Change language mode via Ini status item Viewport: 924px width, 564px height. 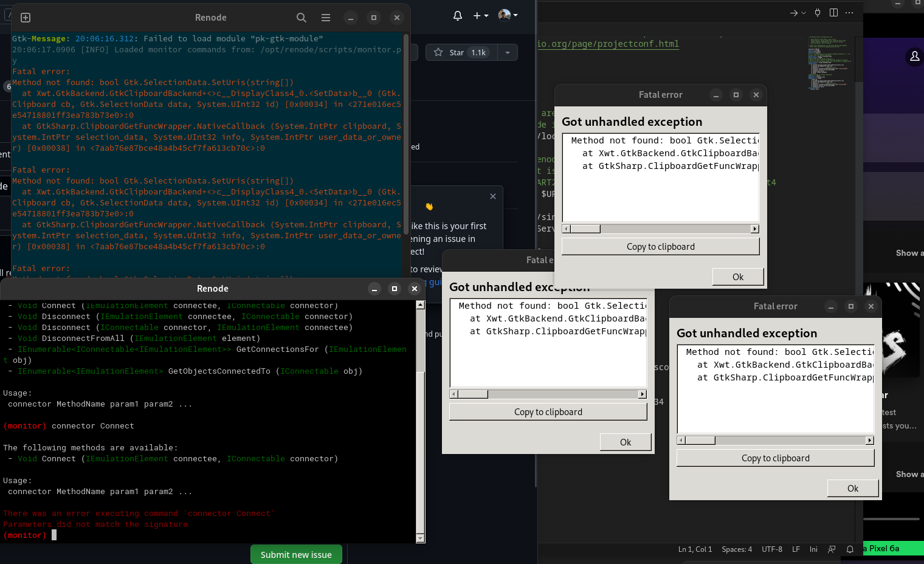813,549
